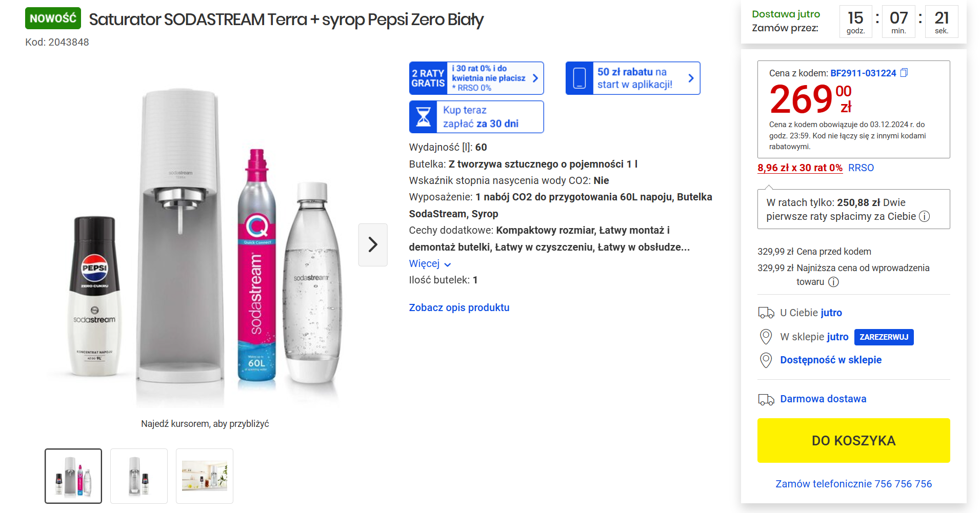The width and height of the screenshot is (980, 513).
Task: Open 8,96 zł x 30 rat link
Action: click(x=800, y=168)
